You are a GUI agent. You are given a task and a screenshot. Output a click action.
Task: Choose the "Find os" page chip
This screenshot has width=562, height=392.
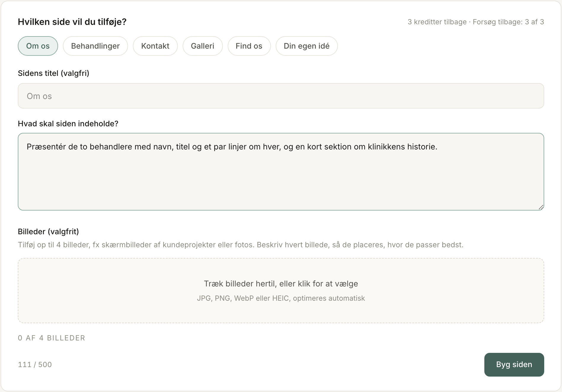coord(249,46)
